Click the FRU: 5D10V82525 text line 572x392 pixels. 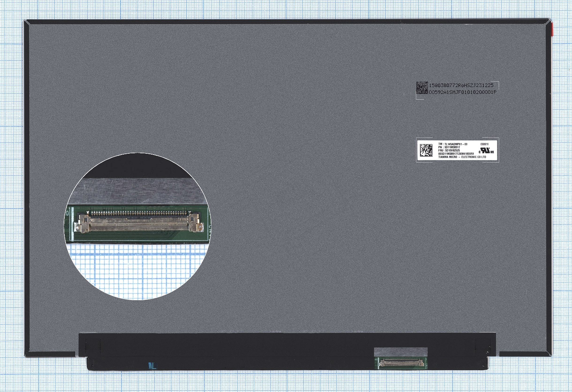[x=449, y=150]
